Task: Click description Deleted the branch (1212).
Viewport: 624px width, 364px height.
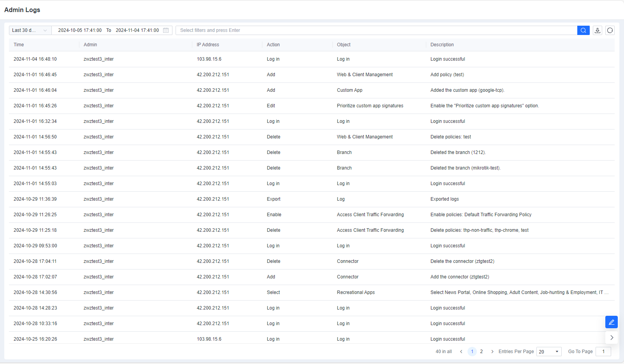Action: 458,152
